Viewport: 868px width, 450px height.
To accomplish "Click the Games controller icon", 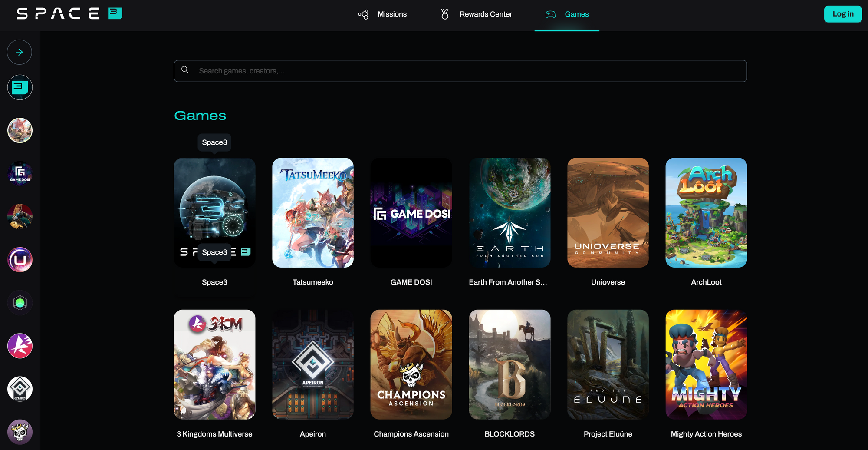I will pyautogui.click(x=550, y=14).
